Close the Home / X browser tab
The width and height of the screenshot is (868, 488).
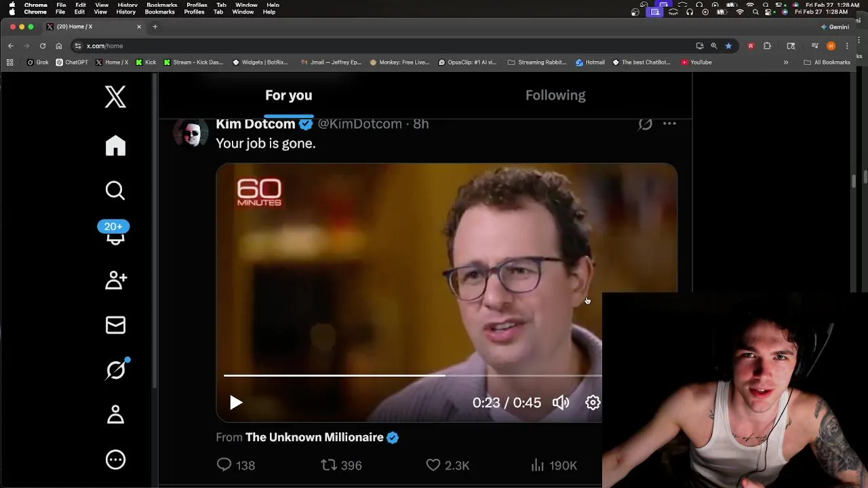pos(139,26)
